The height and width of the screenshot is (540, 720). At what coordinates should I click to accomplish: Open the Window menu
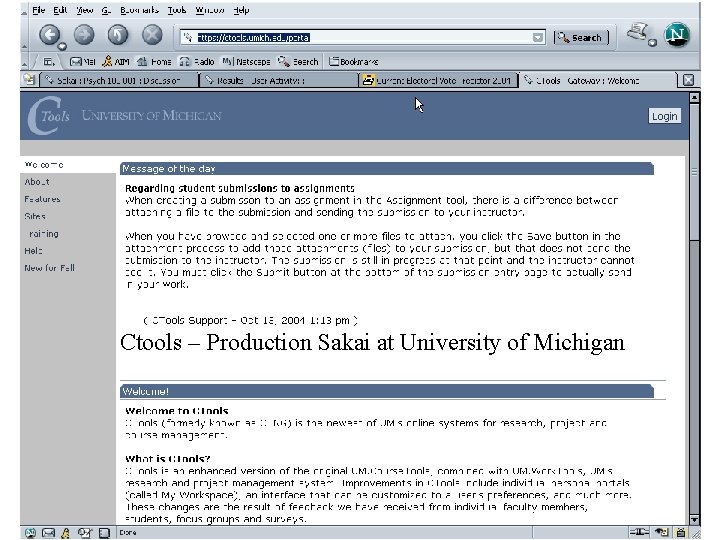(210, 10)
